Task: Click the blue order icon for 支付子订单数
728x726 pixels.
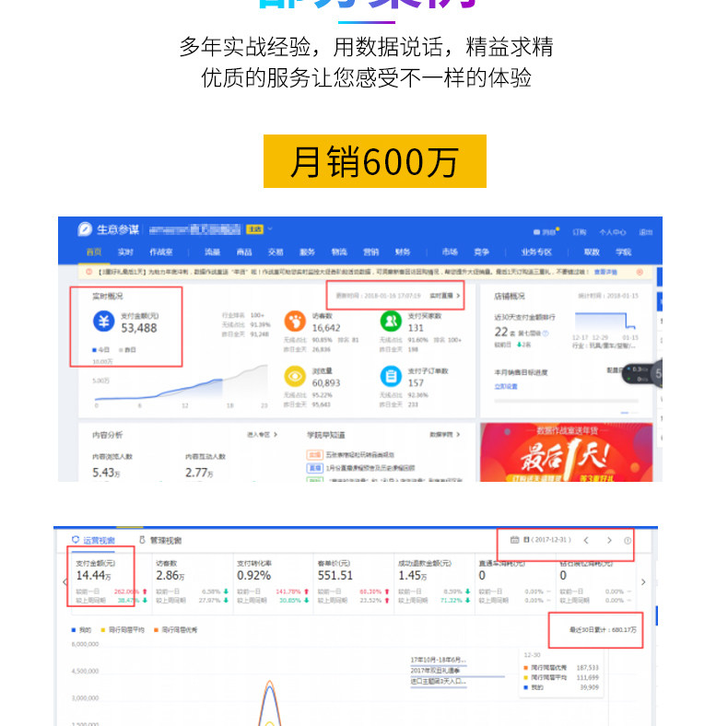Action: tap(391, 376)
